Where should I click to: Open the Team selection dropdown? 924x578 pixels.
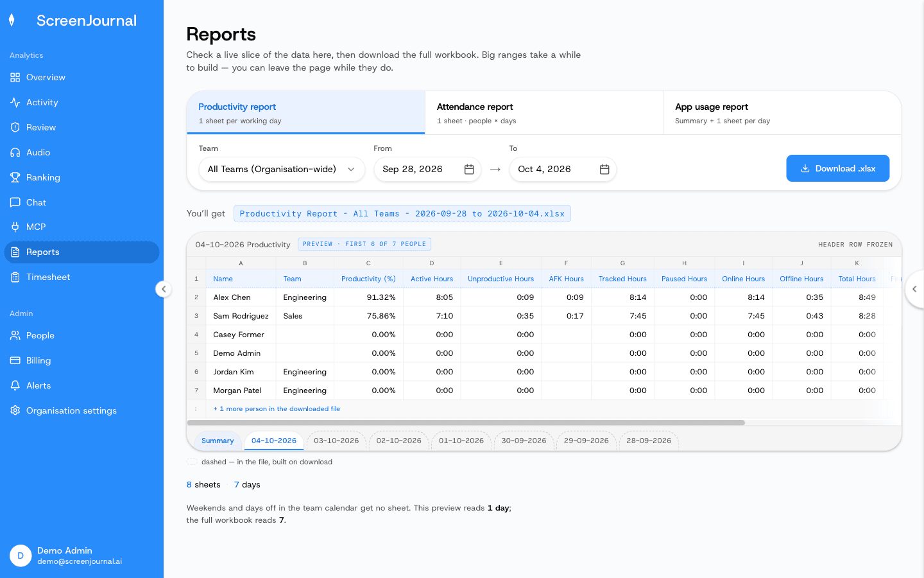click(282, 170)
